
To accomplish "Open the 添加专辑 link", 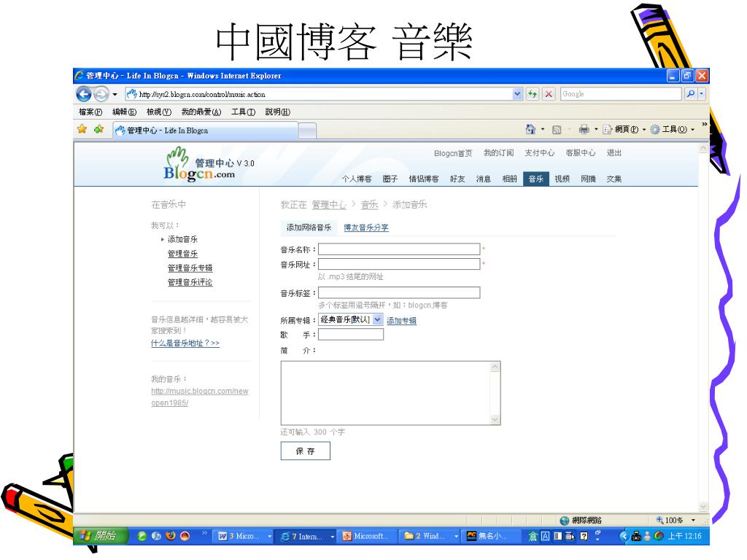I will tap(401, 321).
